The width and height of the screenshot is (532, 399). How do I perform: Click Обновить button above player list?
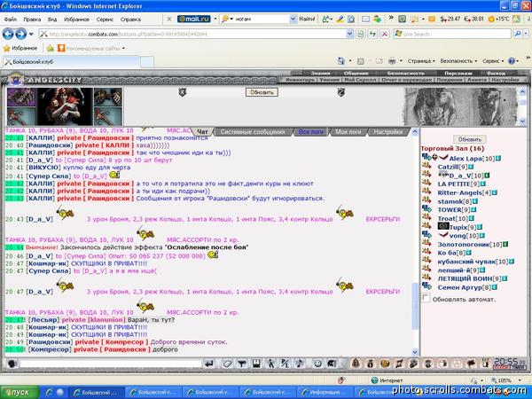[x=470, y=139]
